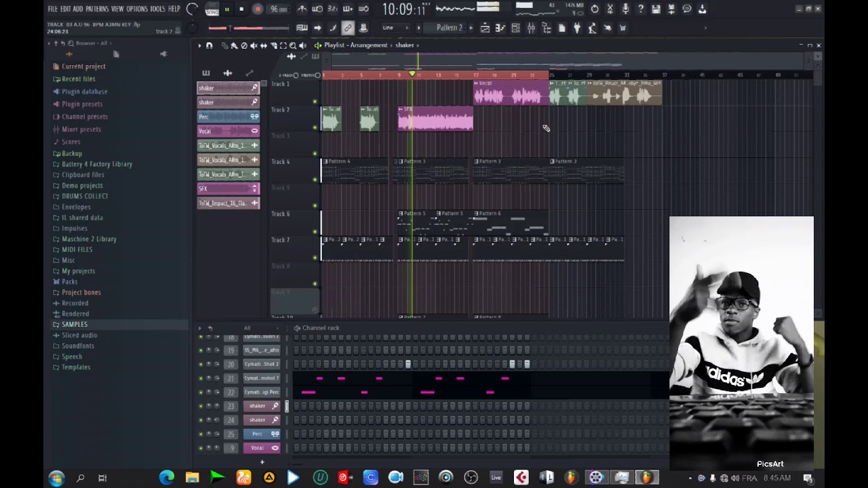This screenshot has height=488, width=868.
Task: Open the Line snap dropdown
Action: click(395, 28)
